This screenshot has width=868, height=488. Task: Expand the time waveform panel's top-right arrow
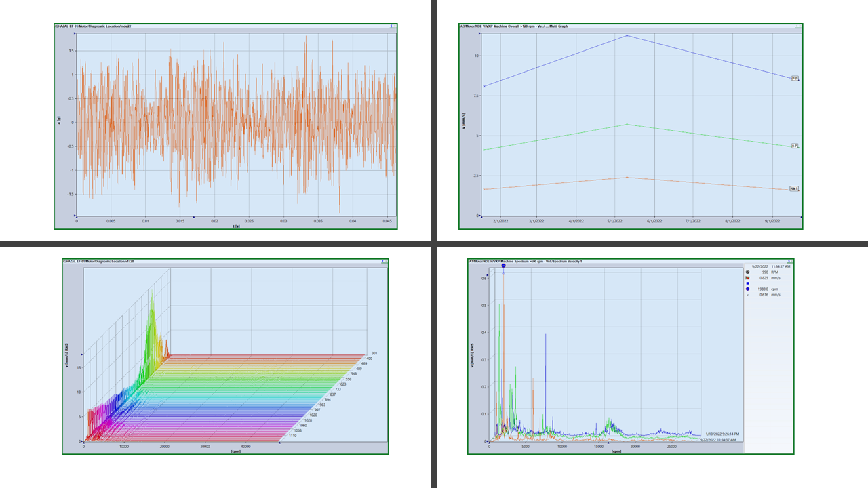click(x=392, y=26)
